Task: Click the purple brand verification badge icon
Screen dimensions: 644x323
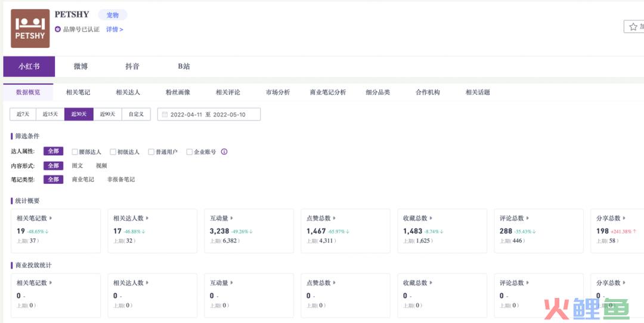Action: click(x=58, y=29)
